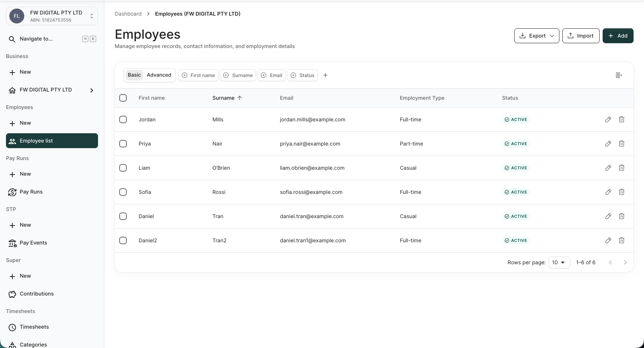Screen dimensions: 644x348
Task: Go to next page of employees
Action: pos(625,262)
